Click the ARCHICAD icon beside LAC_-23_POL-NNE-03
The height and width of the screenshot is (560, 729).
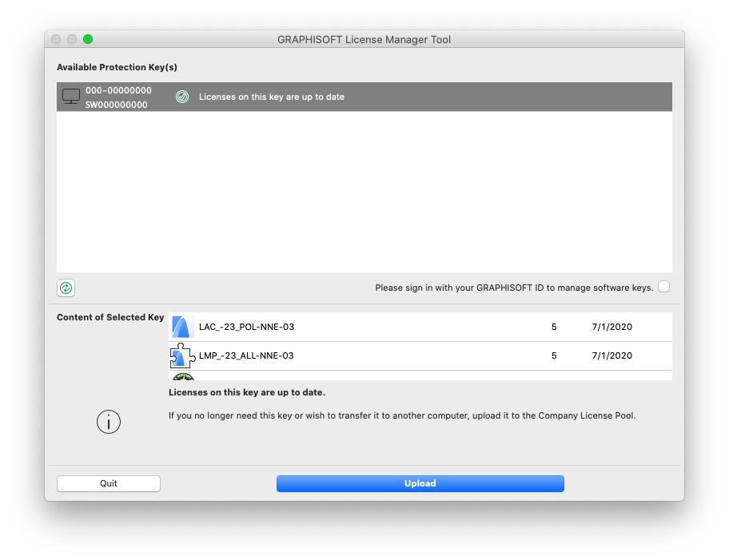pyautogui.click(x=182, y=327)
